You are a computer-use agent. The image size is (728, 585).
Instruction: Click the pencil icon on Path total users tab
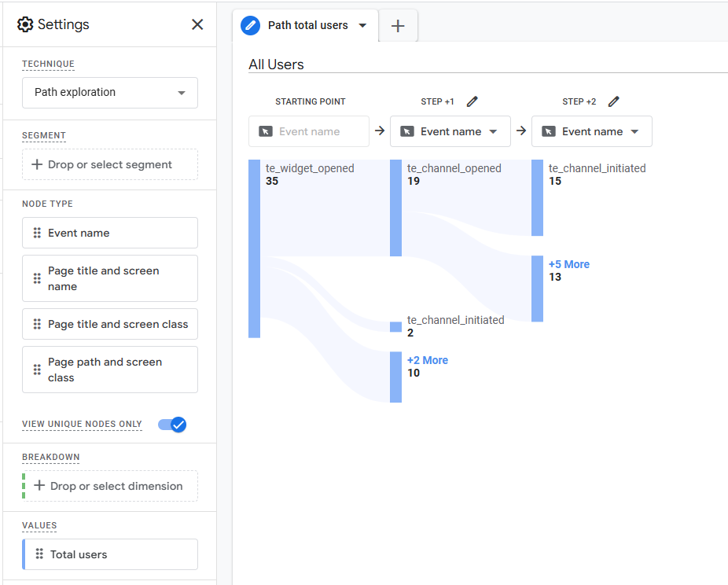coord(251,25)
